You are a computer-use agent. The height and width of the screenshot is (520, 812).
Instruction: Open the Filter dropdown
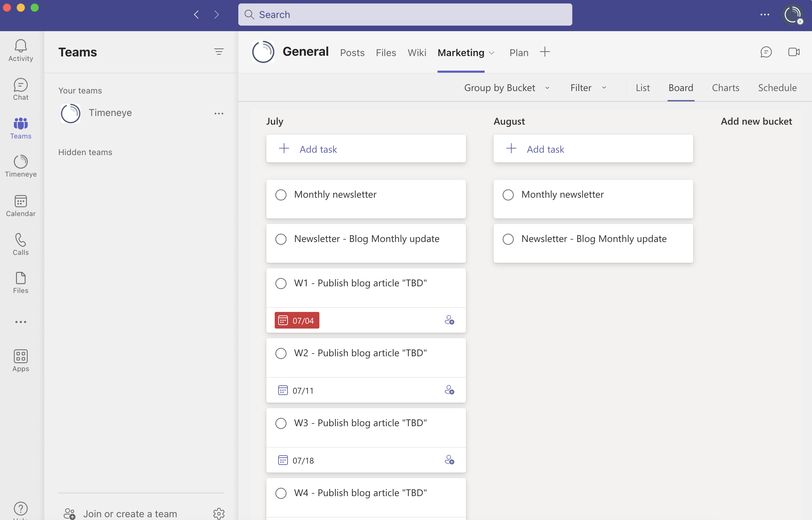pos(588,88)
